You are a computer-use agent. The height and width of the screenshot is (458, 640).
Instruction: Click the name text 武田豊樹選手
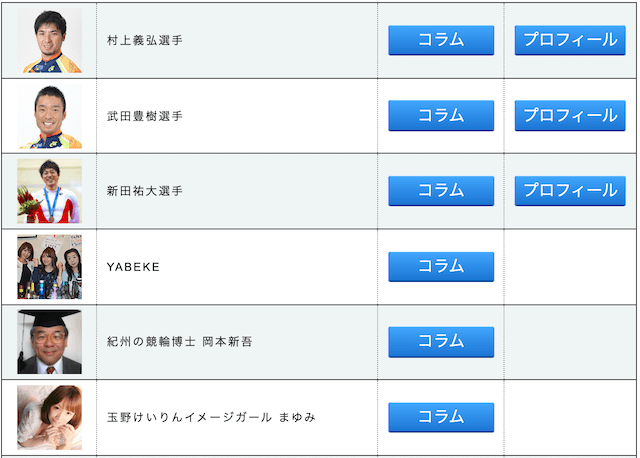[x=144, y=116]
